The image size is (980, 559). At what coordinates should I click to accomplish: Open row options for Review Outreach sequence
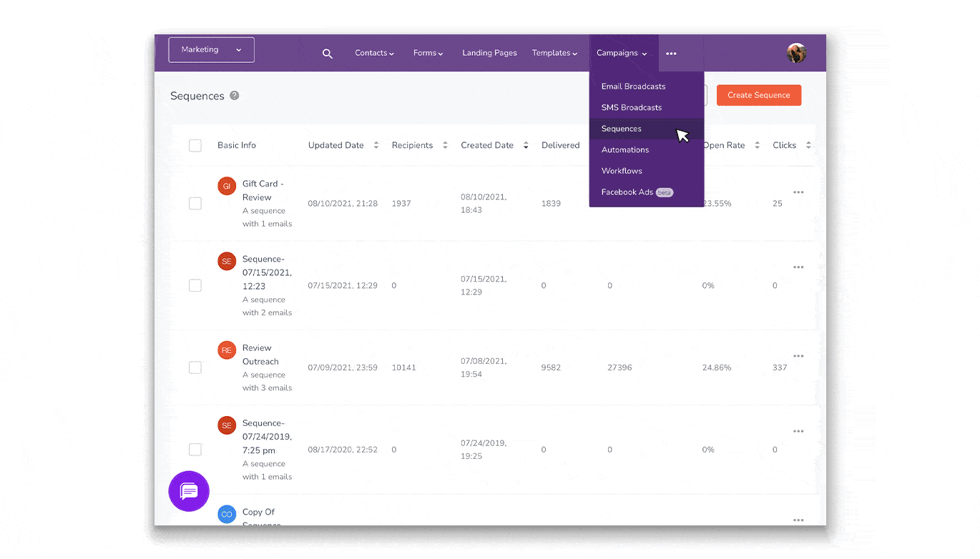click(798, 356)
